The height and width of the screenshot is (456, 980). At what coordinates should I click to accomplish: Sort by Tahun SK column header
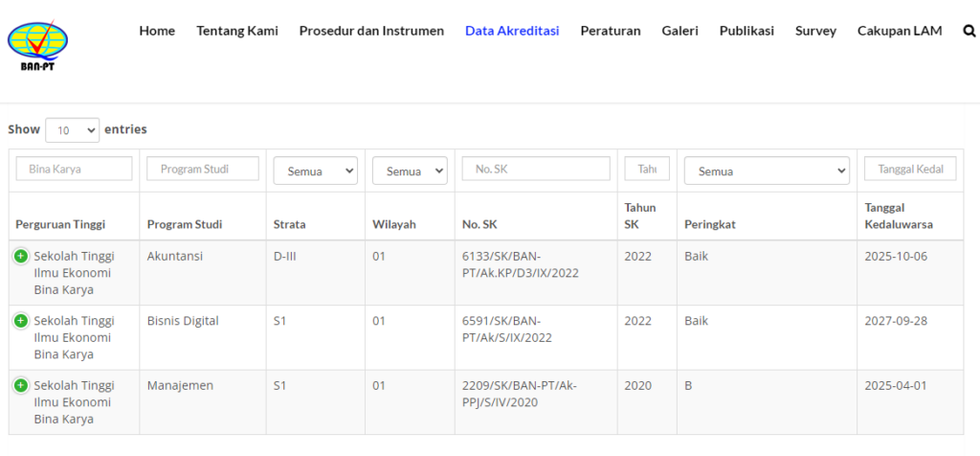point(640,216)
